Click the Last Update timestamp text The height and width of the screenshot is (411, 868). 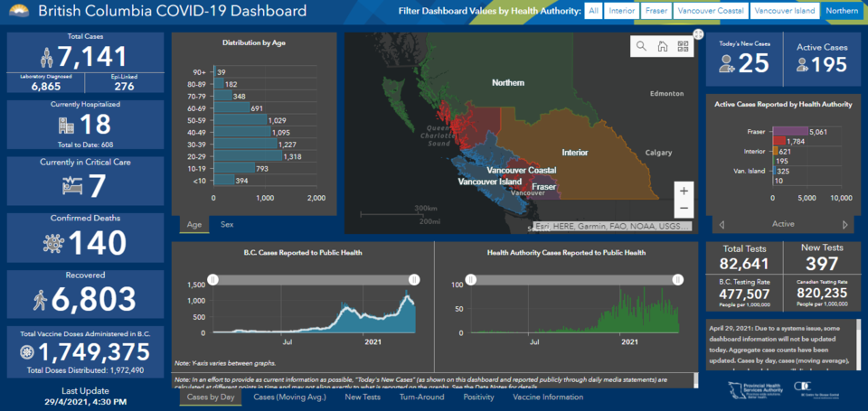coord(85,401)
